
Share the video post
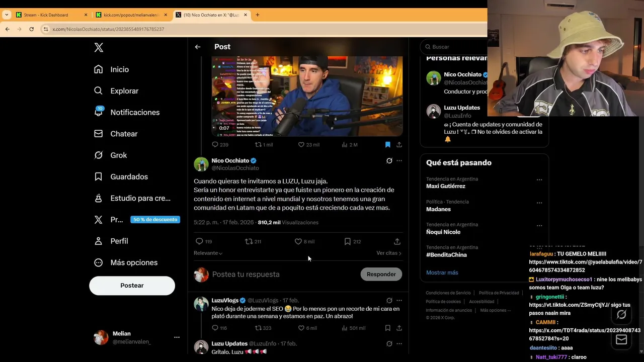(x=399, y=145)
